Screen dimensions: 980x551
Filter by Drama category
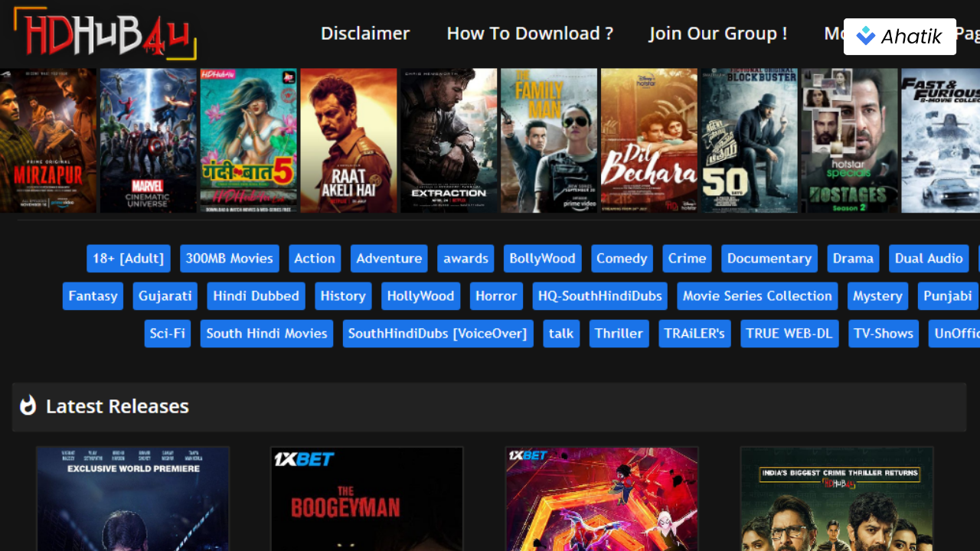(853, 259)
